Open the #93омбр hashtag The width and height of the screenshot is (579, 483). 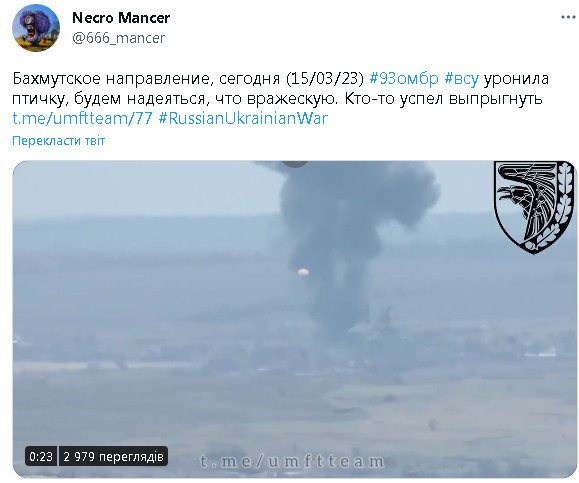404,79
